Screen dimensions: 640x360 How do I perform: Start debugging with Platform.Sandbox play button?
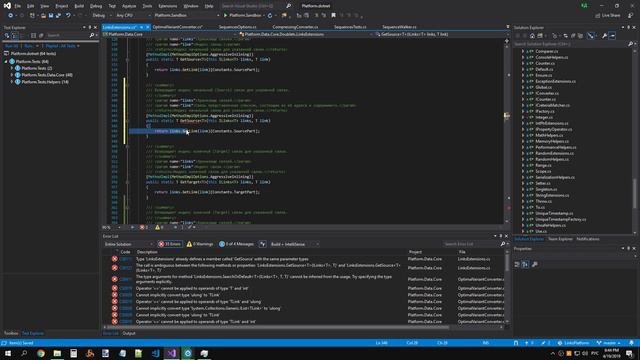242,16
